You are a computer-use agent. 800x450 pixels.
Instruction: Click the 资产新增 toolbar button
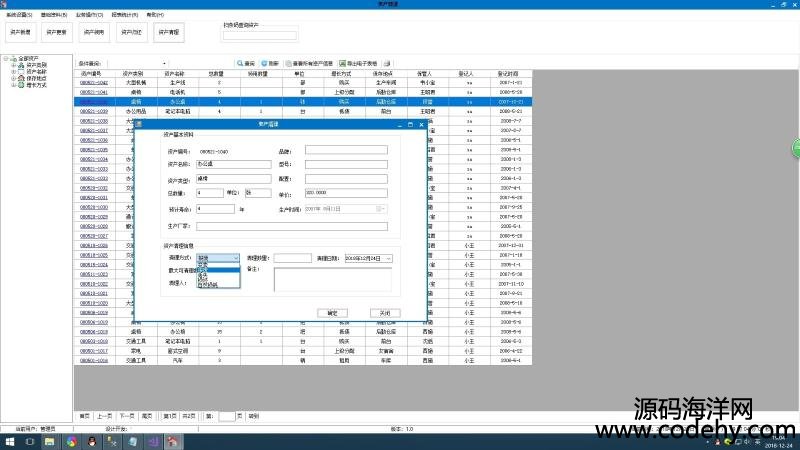pos(21,33)
